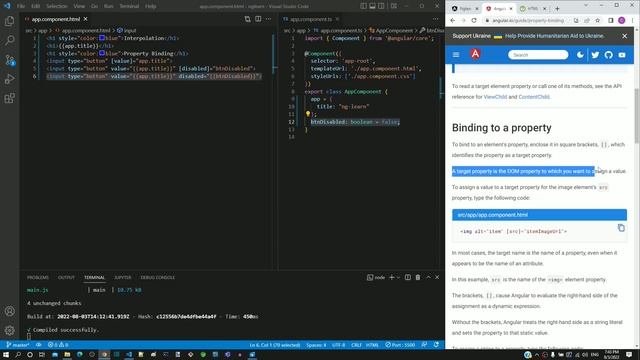
Task: Add a new terminal with the plus icon
Action: pos(391,277)
